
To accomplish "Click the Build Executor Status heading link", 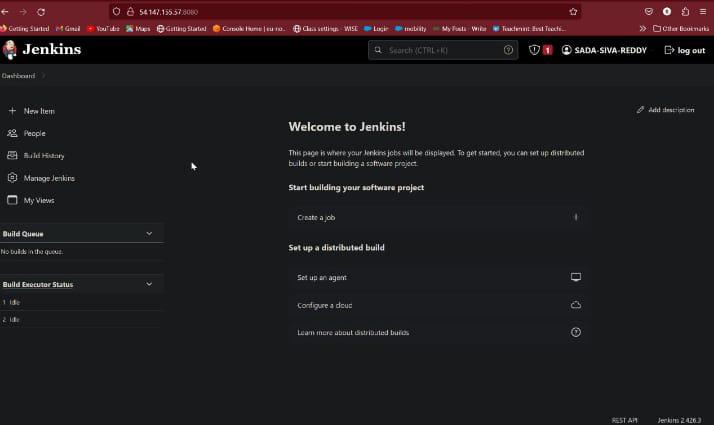I will [x=38, y=284].
